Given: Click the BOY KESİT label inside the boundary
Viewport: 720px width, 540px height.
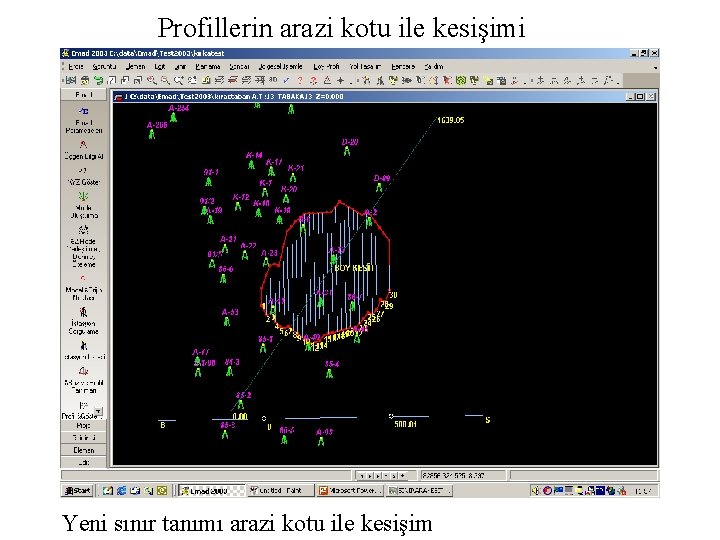Looking at the screenshot, I should pos(354,268).
